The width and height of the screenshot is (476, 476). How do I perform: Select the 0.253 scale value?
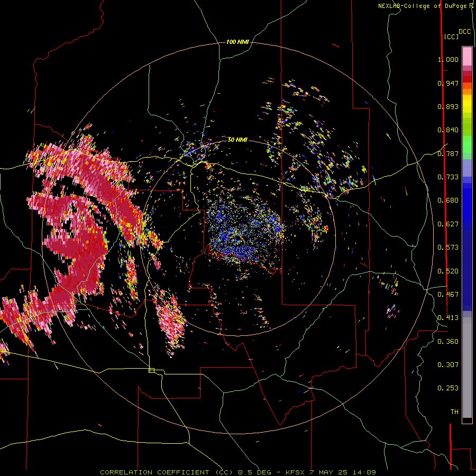click(448, 388)
